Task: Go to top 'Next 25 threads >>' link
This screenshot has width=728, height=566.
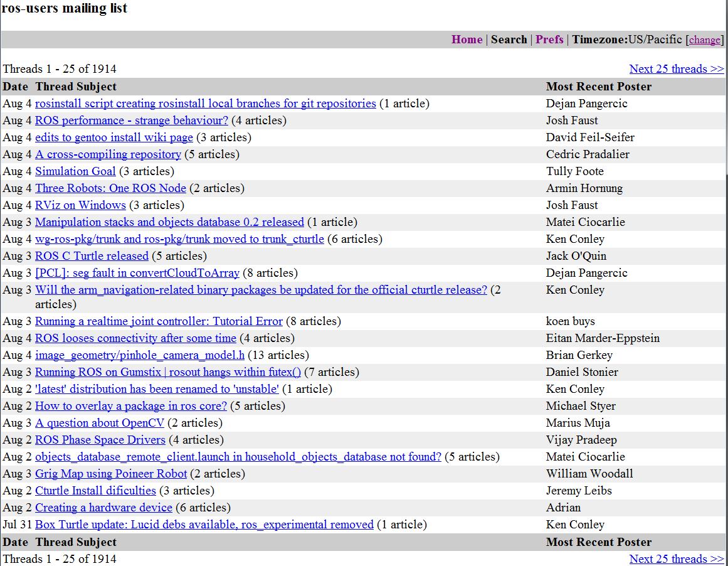Action: 677,69
